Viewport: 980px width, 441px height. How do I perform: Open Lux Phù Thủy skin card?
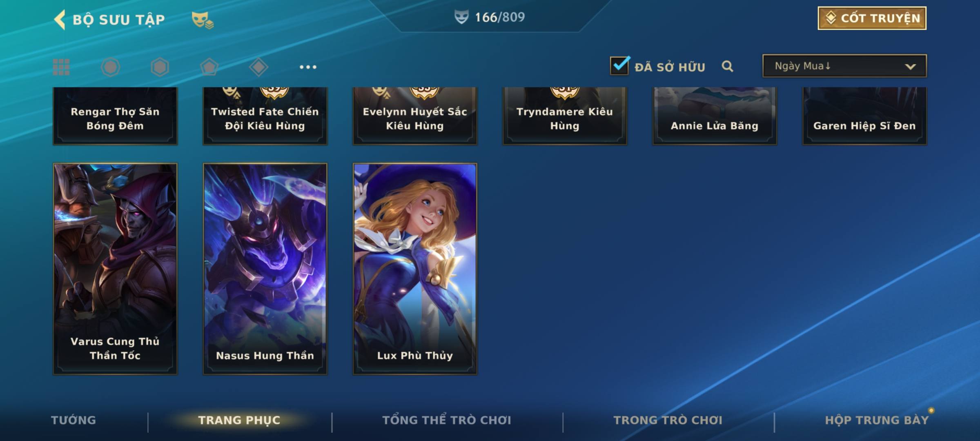point(415,269)
